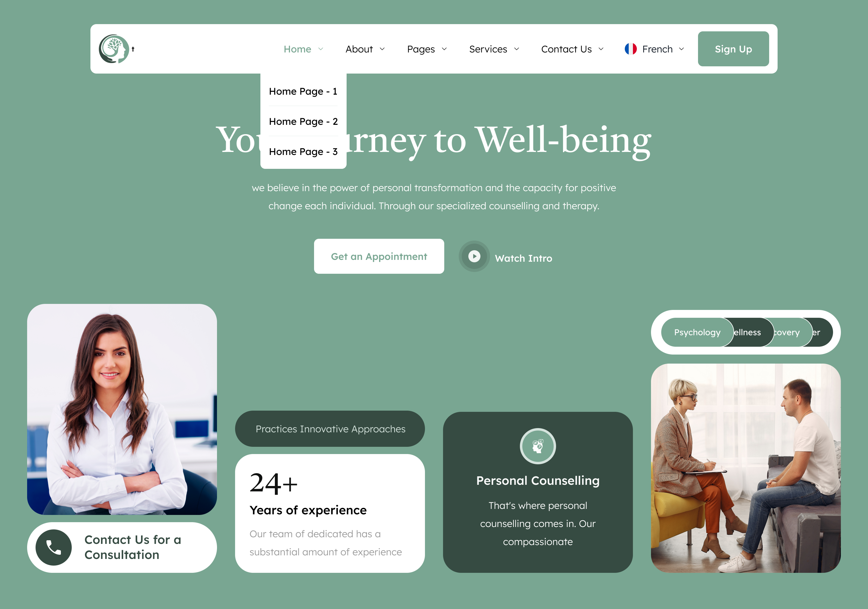Choose Home Page - 2 from dropdown
This screenshot has height=609, width=868.
[303, 121]
